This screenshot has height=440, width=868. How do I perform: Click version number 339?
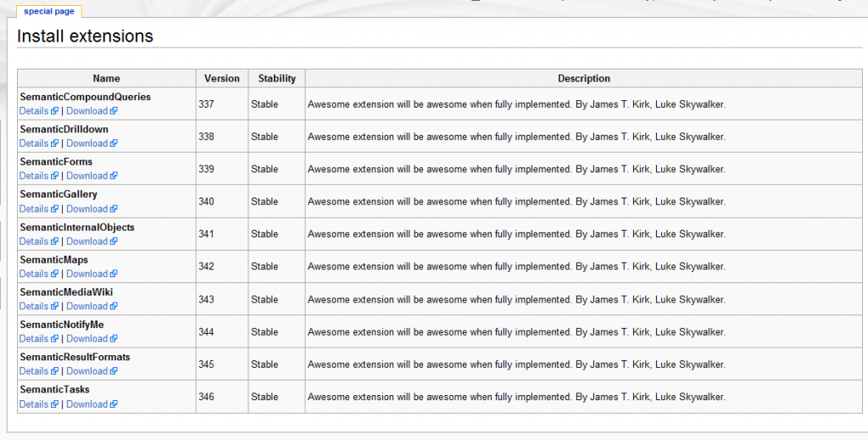207,169
